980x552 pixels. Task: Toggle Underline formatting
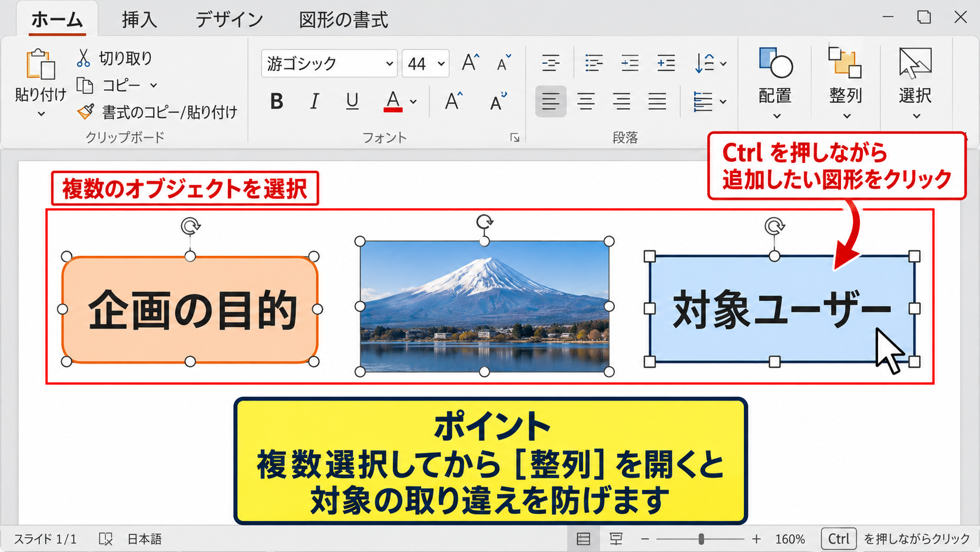coord(352,101)
